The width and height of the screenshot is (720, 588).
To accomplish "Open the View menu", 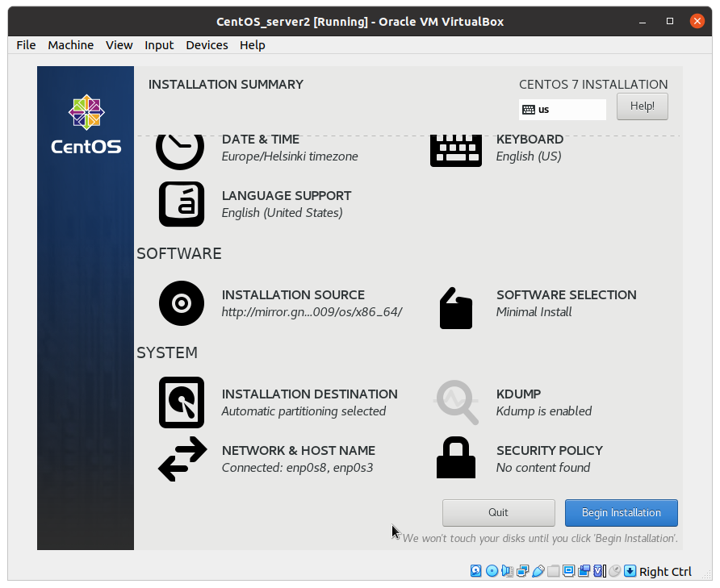I will [119, 45].
